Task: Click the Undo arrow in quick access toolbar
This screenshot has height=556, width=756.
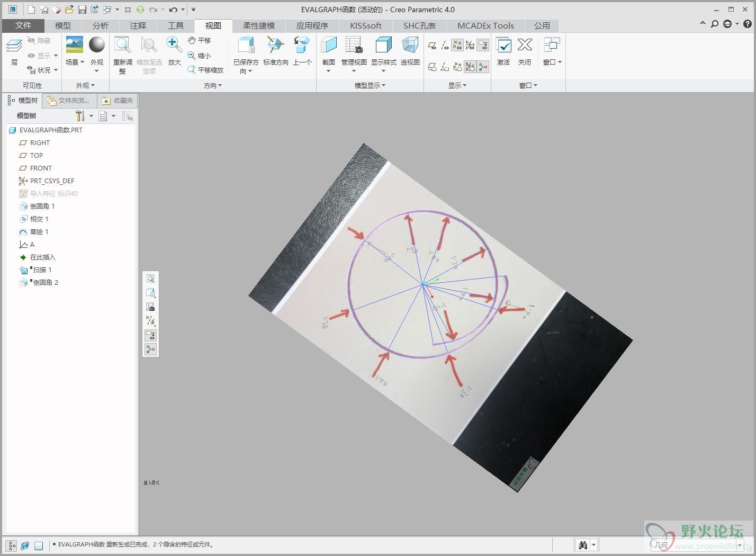Action: coord(173,10)
